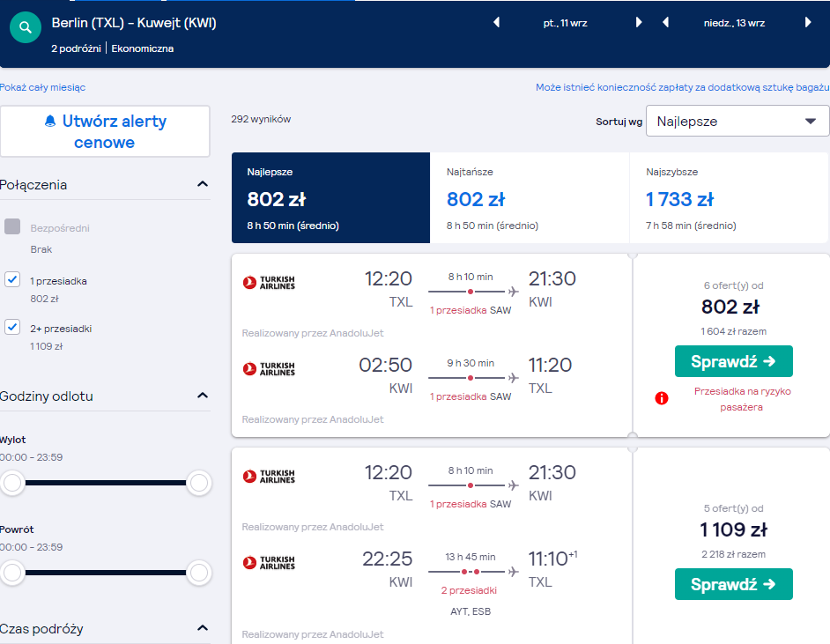Open the Sortuj wg Najlepsze dropdown
This screenshot has width=830, height=644.
[737, 122]
